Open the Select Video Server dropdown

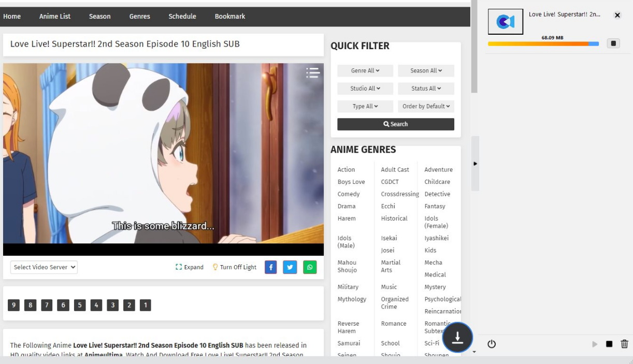pos(44,267)
